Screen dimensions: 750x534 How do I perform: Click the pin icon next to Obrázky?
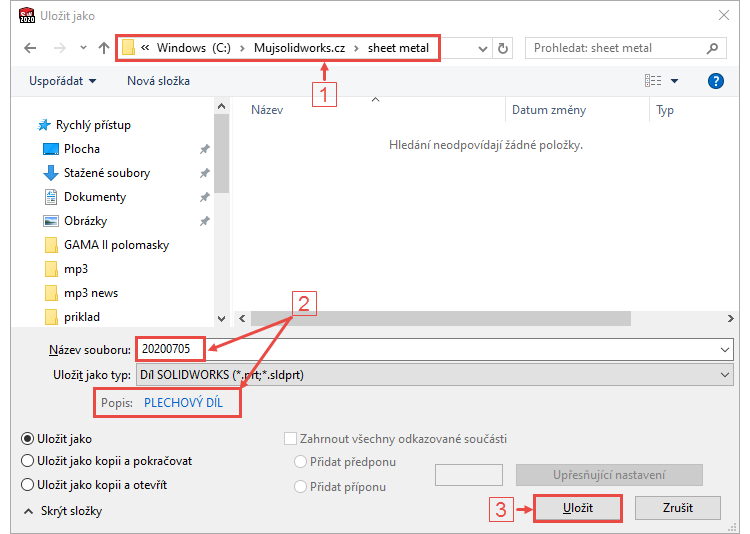tap(205, 221)
